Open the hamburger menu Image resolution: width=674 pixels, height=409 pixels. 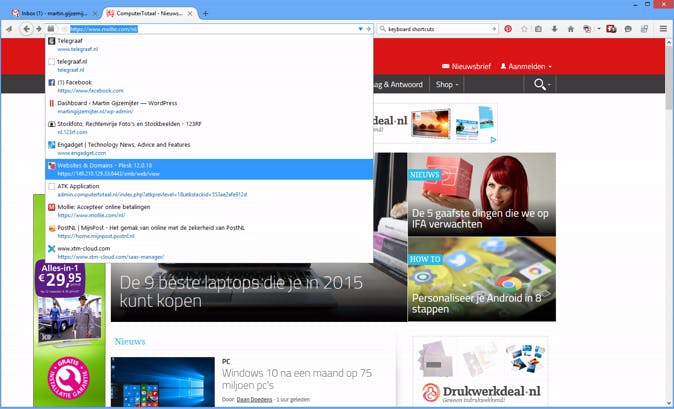click(x=663, y=29)
